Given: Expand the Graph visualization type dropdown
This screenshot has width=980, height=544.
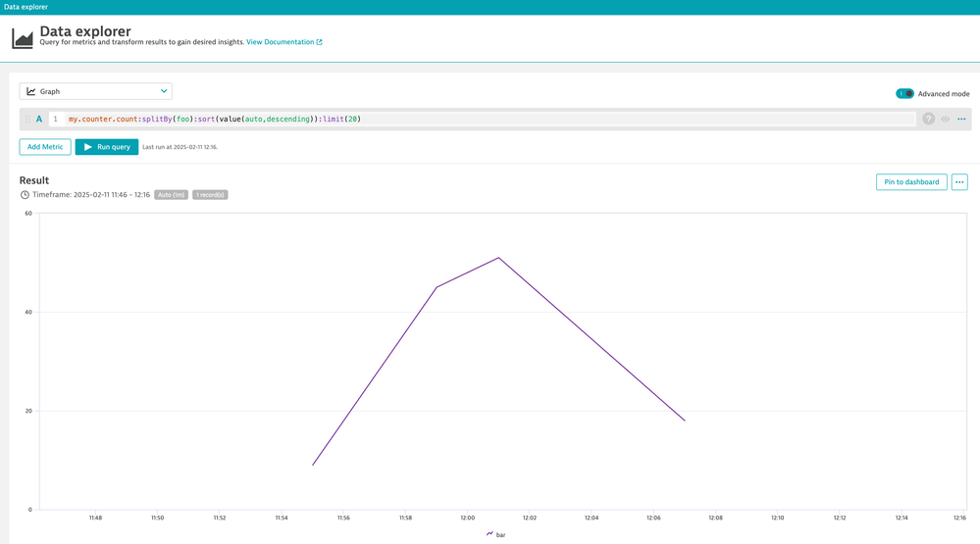Looking at the screenshot, I should [95, 91].
